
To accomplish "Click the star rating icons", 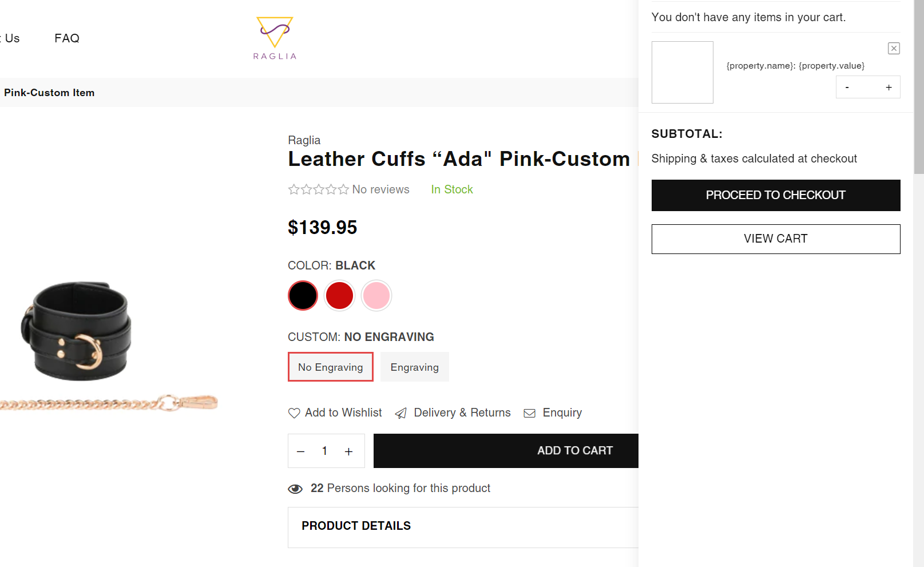I will [319, 189].
